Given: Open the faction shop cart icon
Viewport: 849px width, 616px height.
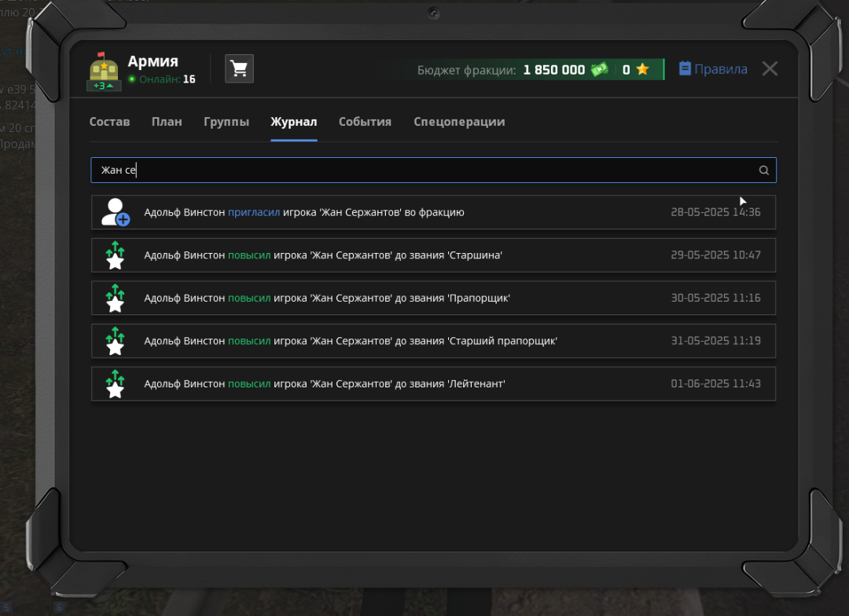Looking at the screenshot, I should coord(239,68).
